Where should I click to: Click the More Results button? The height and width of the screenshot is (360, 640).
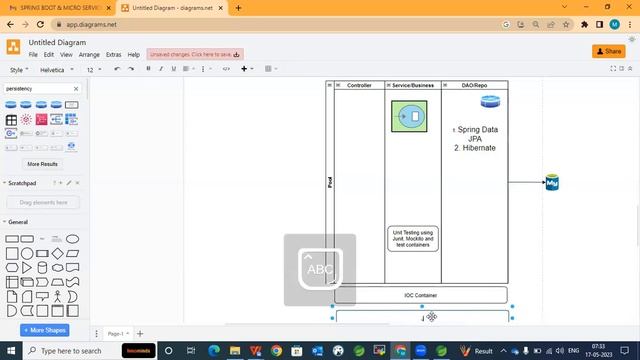(x=42, y=164)
